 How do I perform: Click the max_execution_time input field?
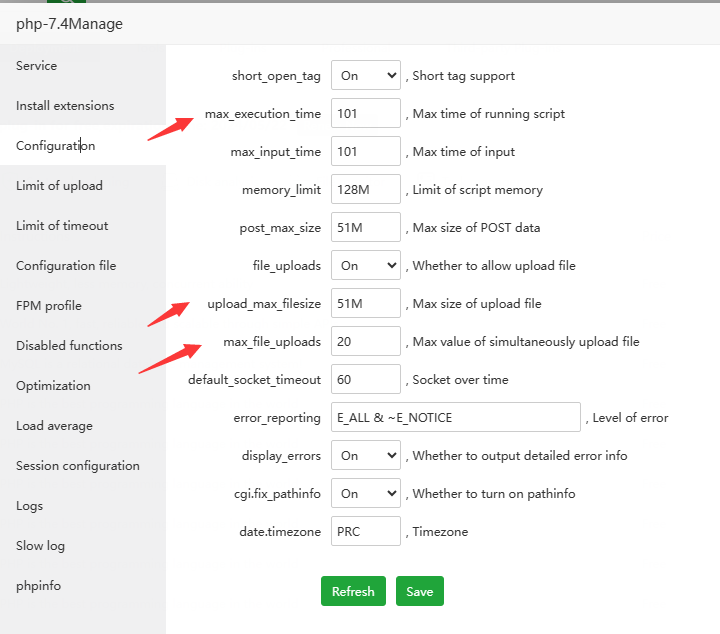pyautogui.click(x=366, y=113)
